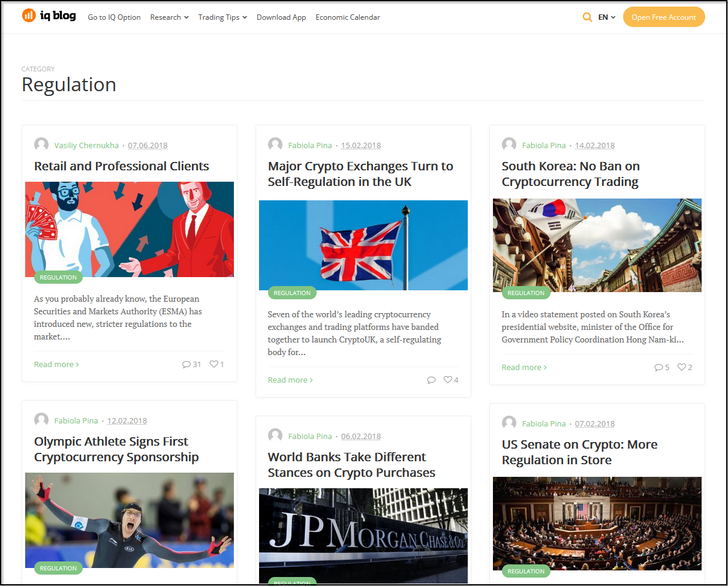The image size is (728, 586).
Task: Open Retail and Professional Clients title
Action: [x=122, y=166]
